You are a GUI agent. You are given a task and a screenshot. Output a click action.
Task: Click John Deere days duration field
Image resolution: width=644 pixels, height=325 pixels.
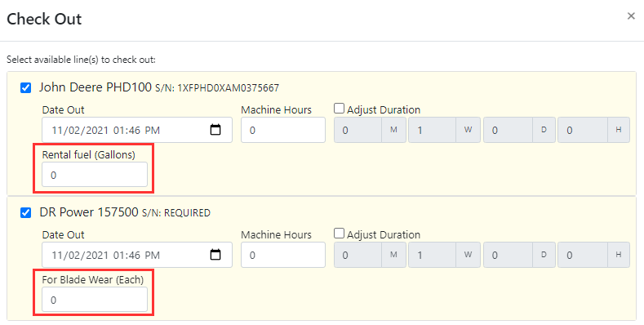[508, 130]
